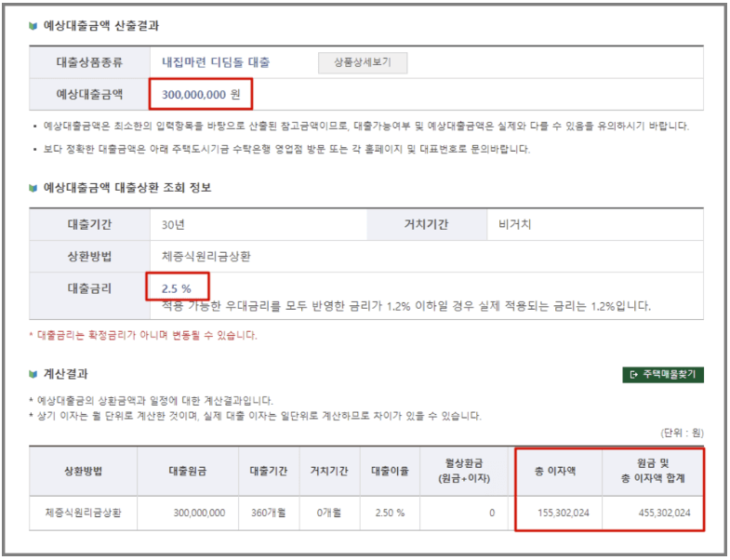Image resolution: width=730 pixels, height=560 pixels.
Task: Select the 내집마련 디딤돌 대출 product name
Action: click(x=216, y=62)
